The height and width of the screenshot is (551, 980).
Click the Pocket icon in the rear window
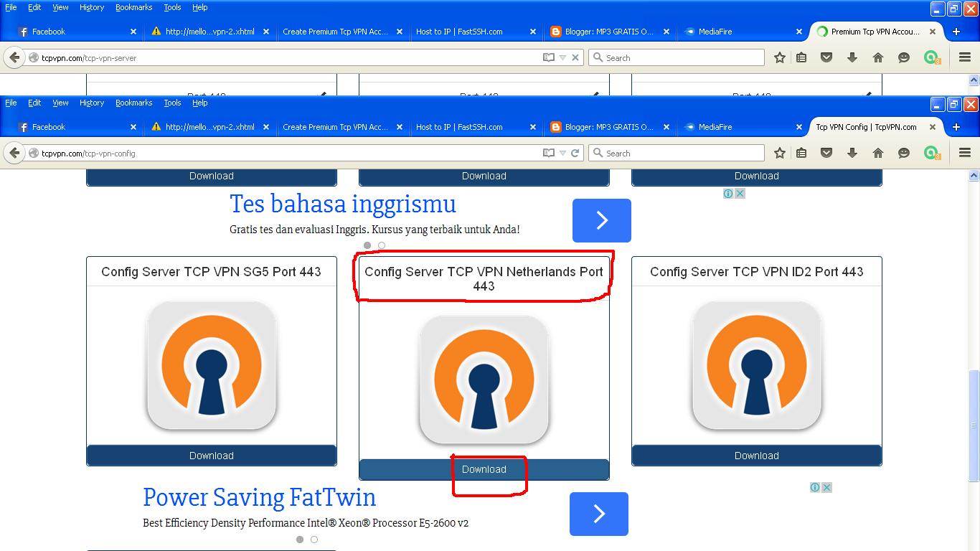(826, 57)
